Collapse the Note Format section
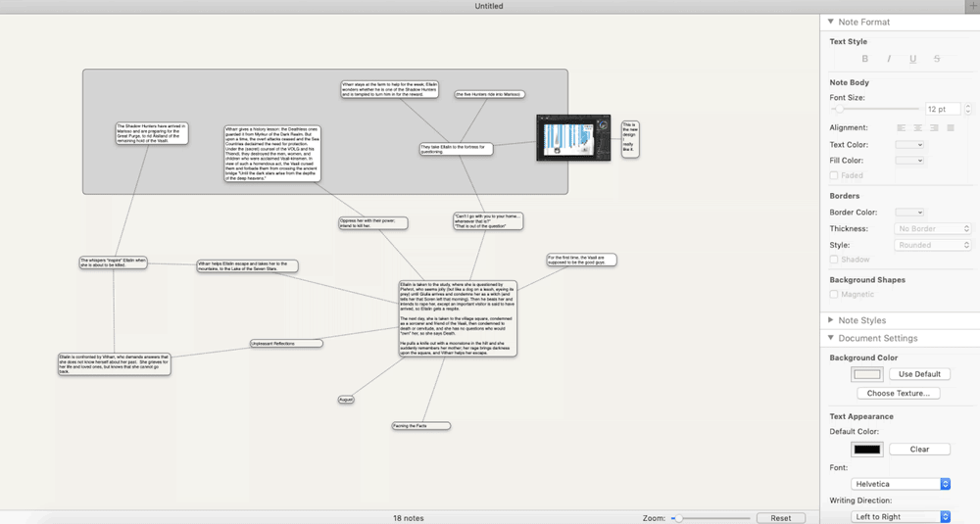Screen dimensions: 980x524 tap(832, 22)
